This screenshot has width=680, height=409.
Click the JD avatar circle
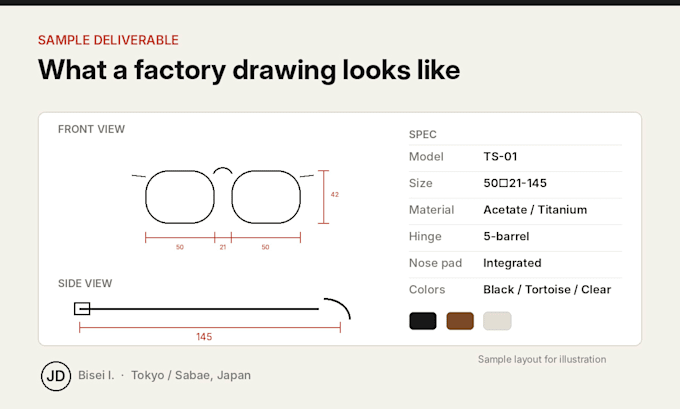coord(56,376)
